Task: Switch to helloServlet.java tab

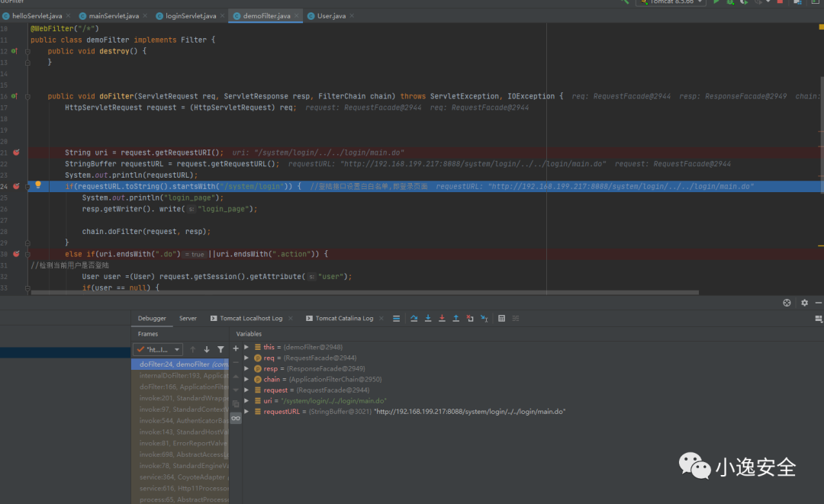Action: (37, 16)
